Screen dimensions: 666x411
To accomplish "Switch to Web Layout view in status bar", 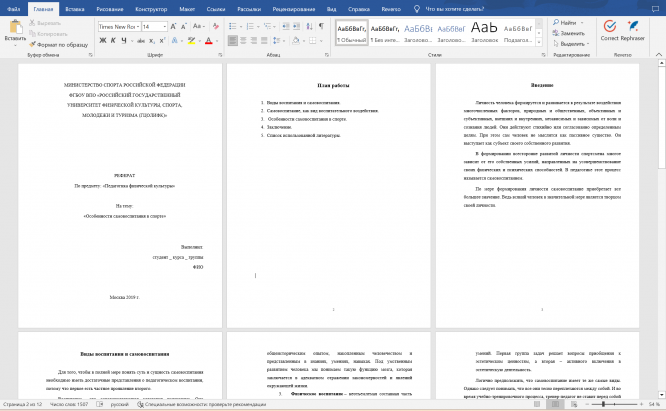I will pyautogui.click(x=574, y=404).
